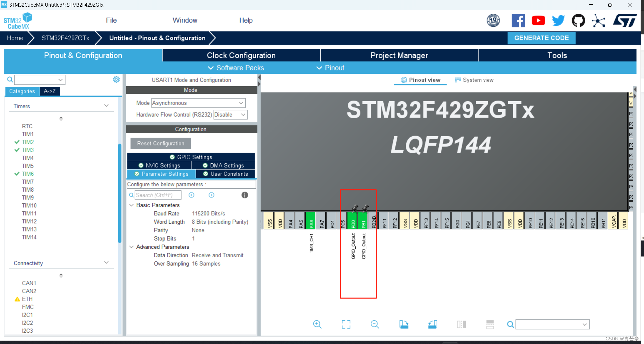This screenshot has height=344, width=644.
Task: Click the search magnifier in categories panel
Action: pyautogui.click(x=10, y=79)
